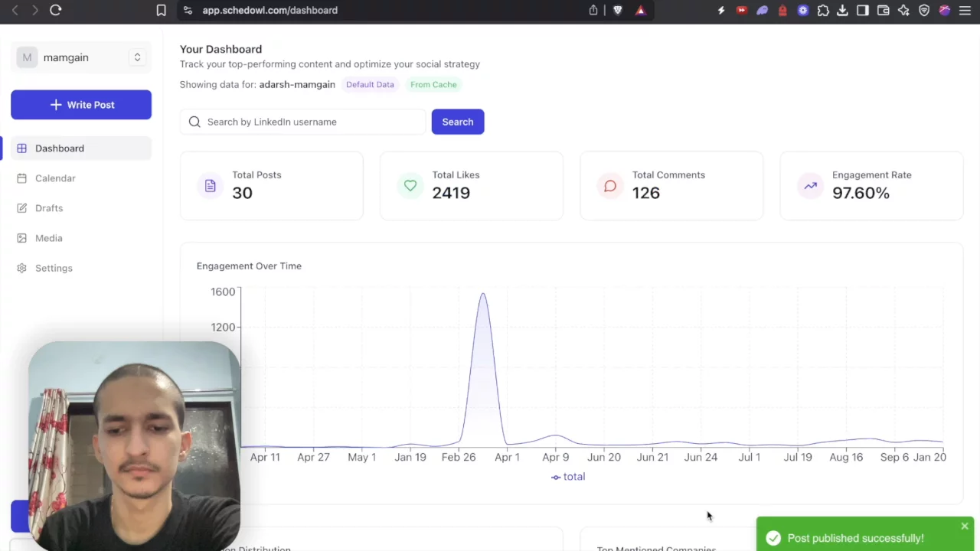Click the Search button

[457, 122]
